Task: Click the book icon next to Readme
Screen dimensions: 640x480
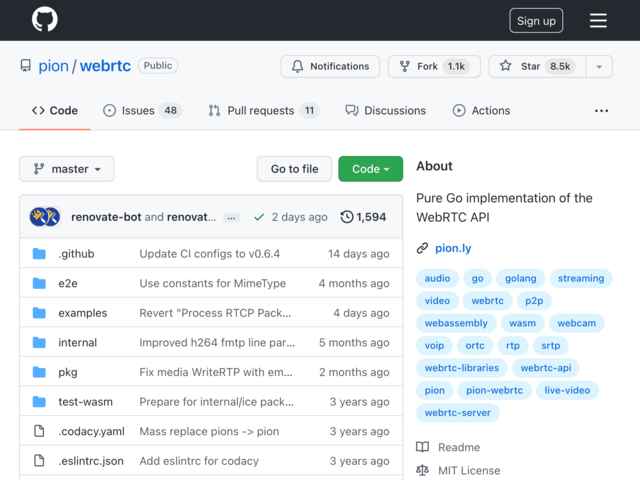Action: 422,447
